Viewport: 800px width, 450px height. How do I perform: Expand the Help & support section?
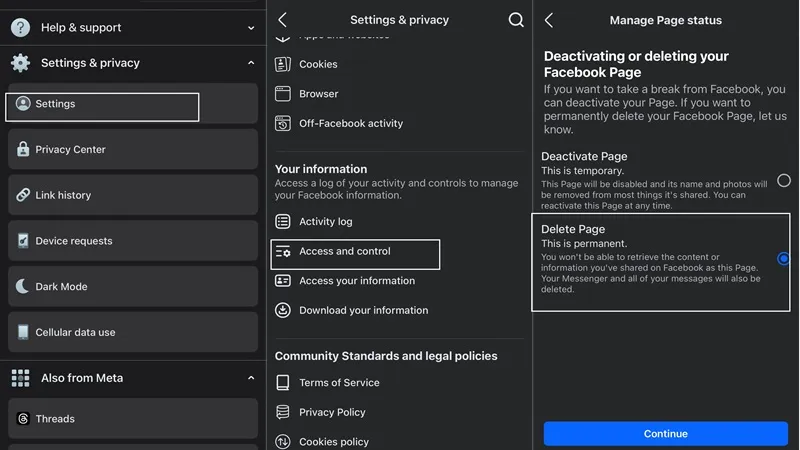click(x=251, y=28)
